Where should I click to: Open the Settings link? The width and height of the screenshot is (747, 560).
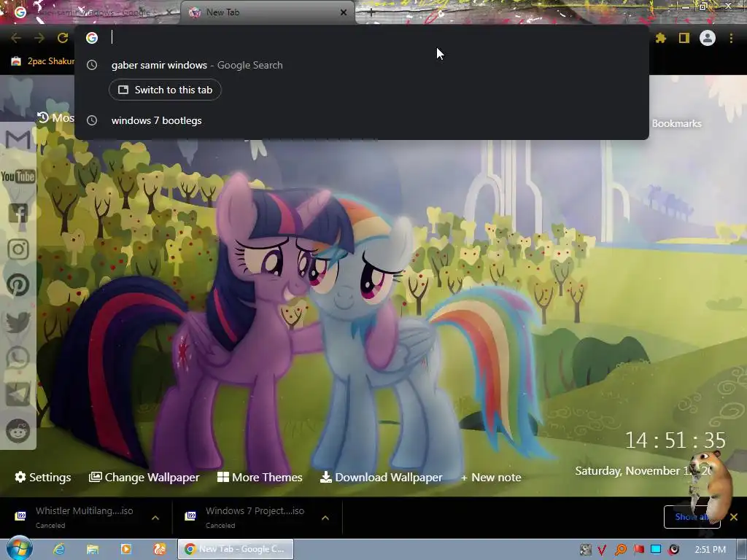(43, 477)
